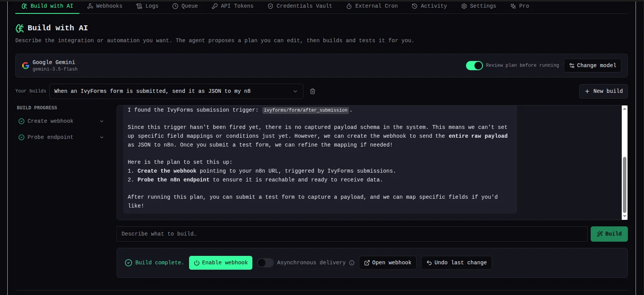
Task: Click the ivyforms/form/after_submission code tag
Action: (305, 110)
